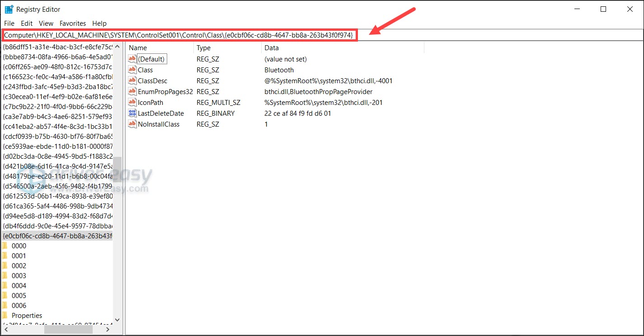Open the Favorites menu
The height and width of the screenshot is (336, 644).
72,24
